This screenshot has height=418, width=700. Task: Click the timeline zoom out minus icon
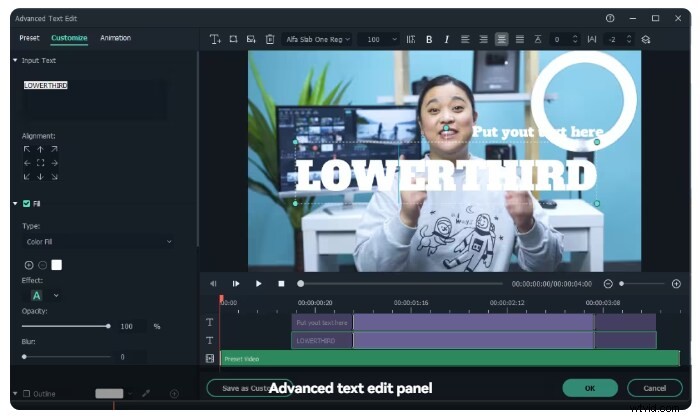pyautogui.click(x=608, y=283)
